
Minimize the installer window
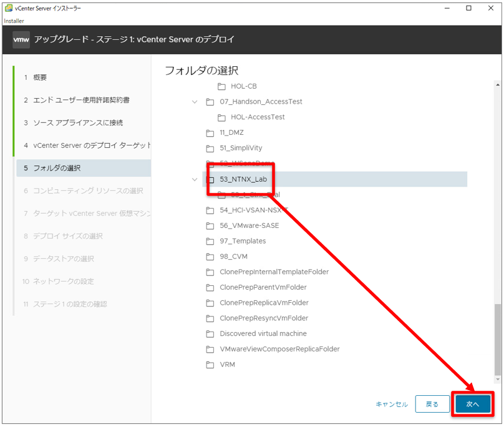[447, 8]
